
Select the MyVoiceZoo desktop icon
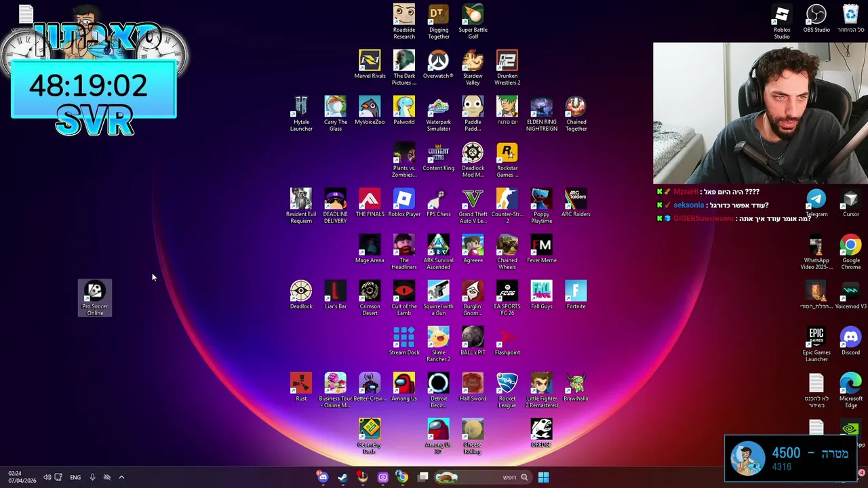point(370,110)
